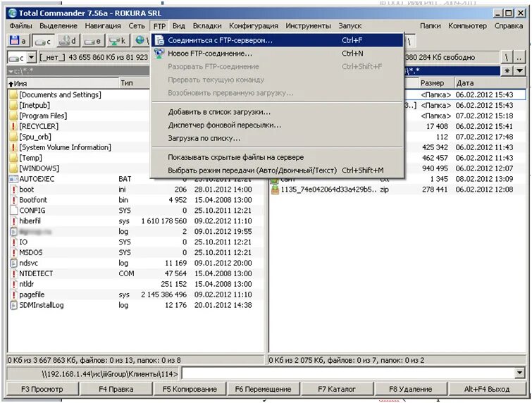Viewport: 532px width, 403px height.
Task: Open Выделение menu
Action: [x=58, y=26]
